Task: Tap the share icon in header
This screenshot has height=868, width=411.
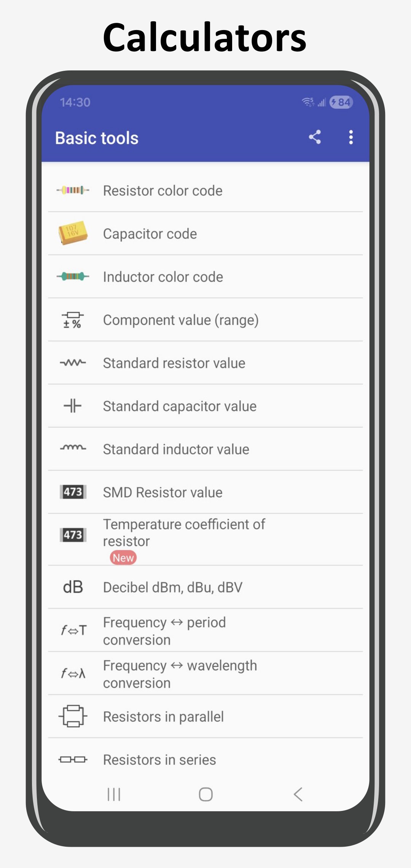Action: point(315,137)
